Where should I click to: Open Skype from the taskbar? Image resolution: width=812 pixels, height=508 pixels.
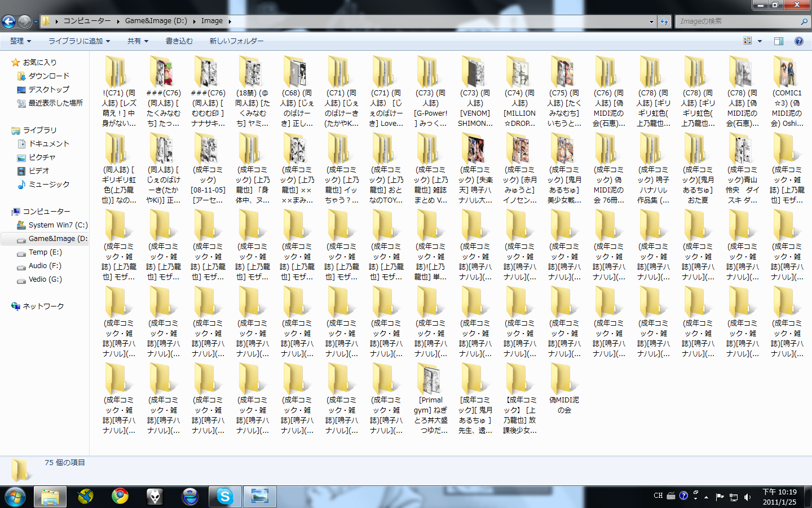point(224,496)
